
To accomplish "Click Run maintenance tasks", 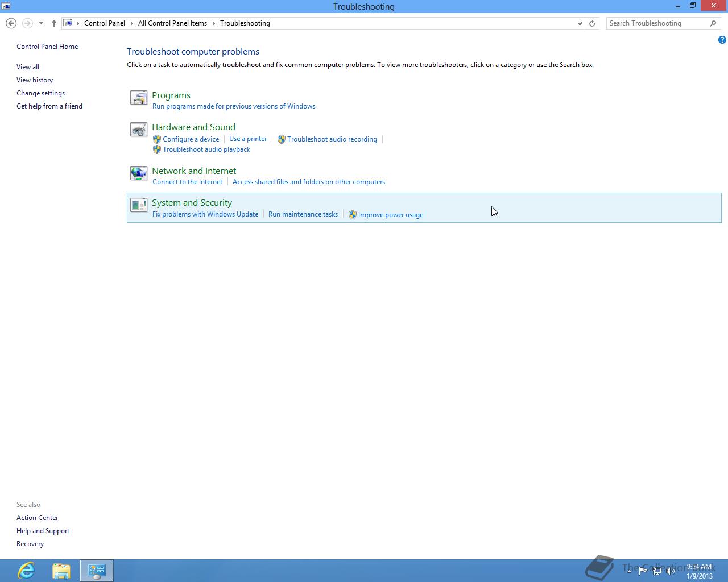I will 303,214.
